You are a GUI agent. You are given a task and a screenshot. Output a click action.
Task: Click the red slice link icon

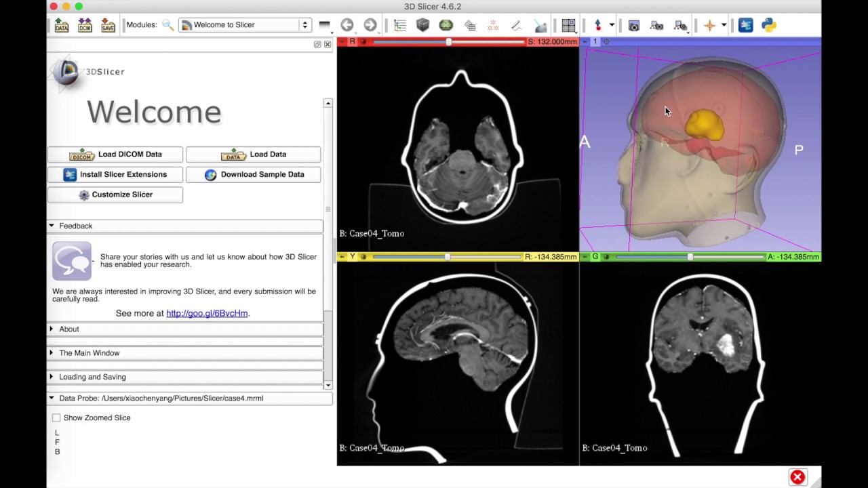pos(363,42)
